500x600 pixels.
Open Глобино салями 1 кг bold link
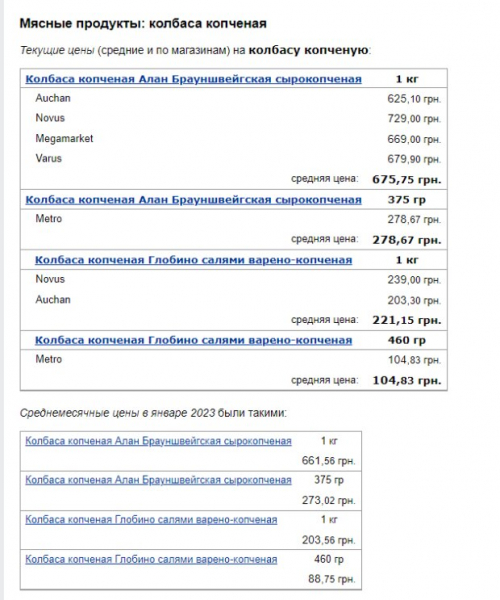193,260
